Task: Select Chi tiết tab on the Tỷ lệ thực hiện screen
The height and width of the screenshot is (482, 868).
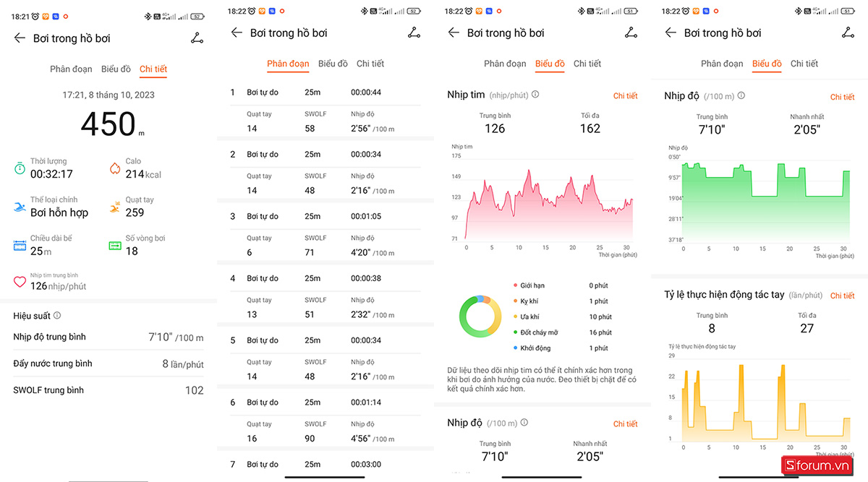Action: [x=804, y=64]
